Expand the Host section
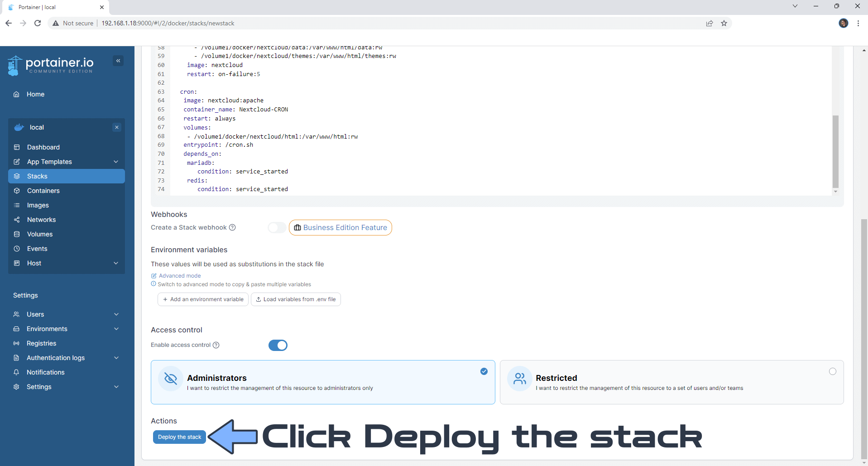The width and height of the screenshot is (868, 466). pyautogui.click(x=34, y=263)
